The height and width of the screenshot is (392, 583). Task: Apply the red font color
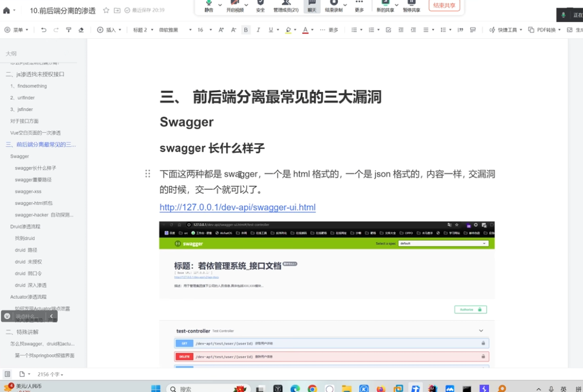pos(305,30)
